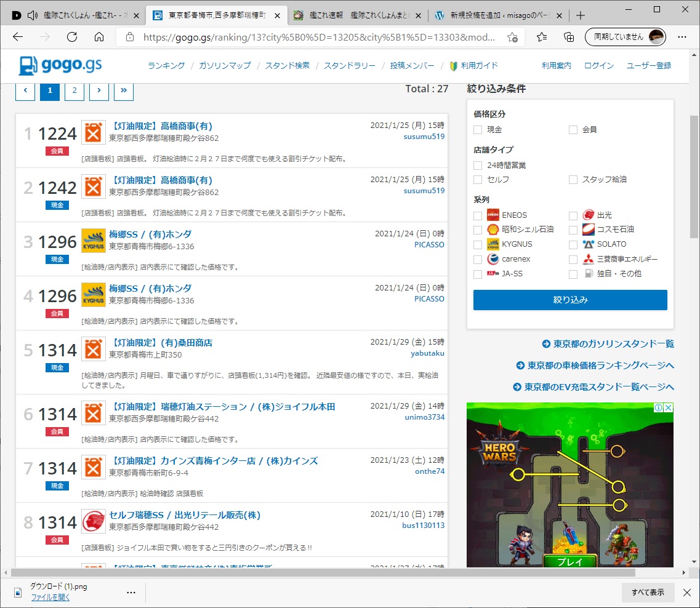This screenshot has height=608, width=700.
Task: Close the downloads bar
Action: pyautogui.click(x=687, y=593)
